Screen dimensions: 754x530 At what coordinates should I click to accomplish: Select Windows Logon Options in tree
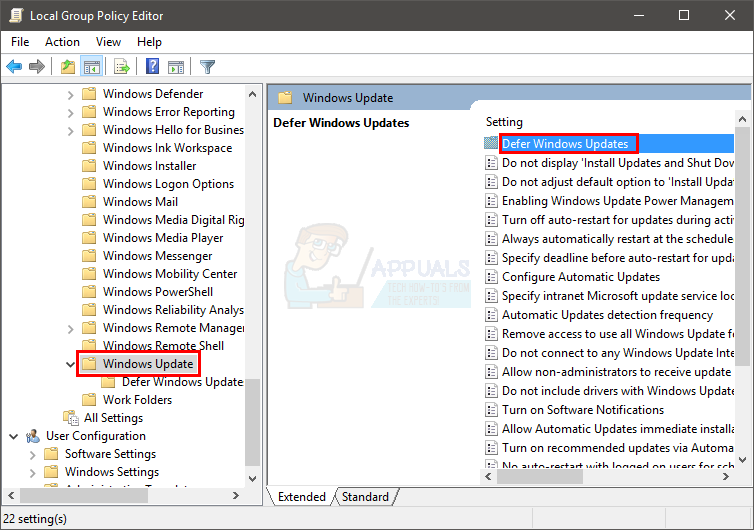(x=168, y=184)
